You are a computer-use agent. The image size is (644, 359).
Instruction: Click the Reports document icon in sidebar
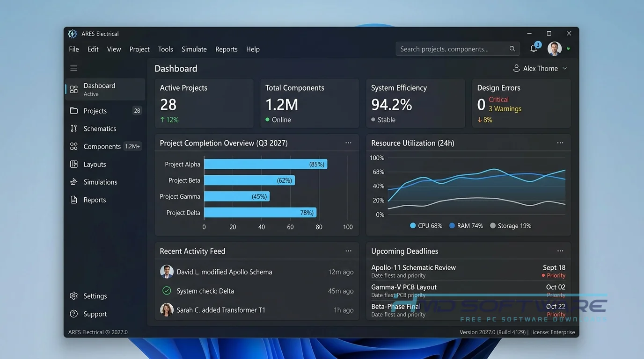(x=74, y=200)
